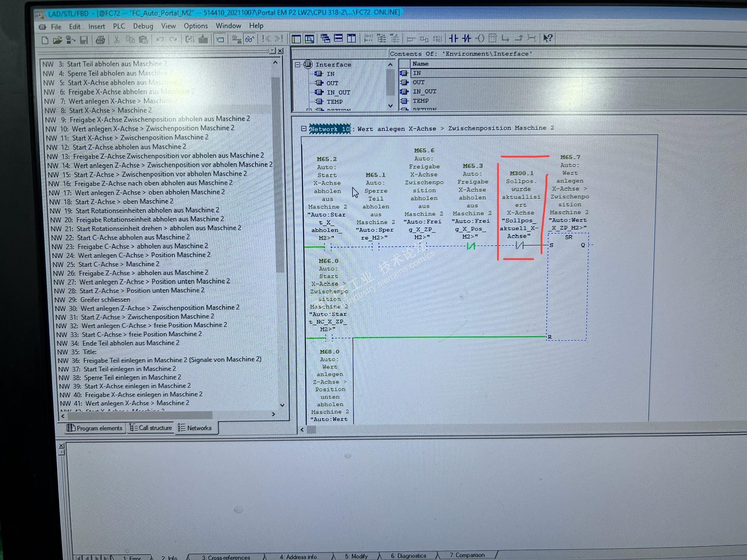
Task: Insert an output coil element
Action: click(x=480, y=38)
